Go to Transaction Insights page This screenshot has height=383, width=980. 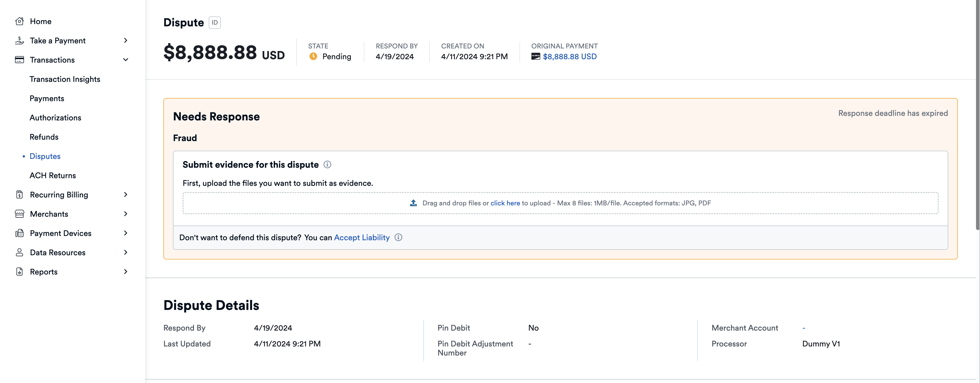(65, 79)
